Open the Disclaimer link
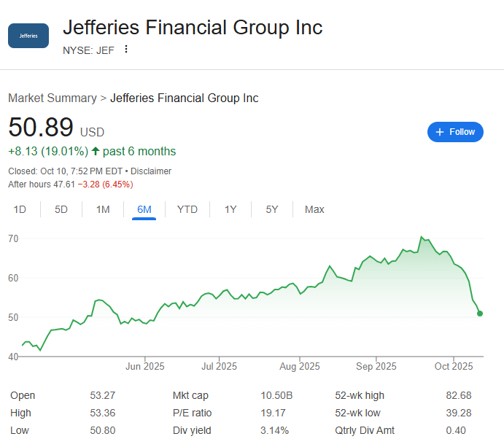The image size is (504, 447). (151, 171)
